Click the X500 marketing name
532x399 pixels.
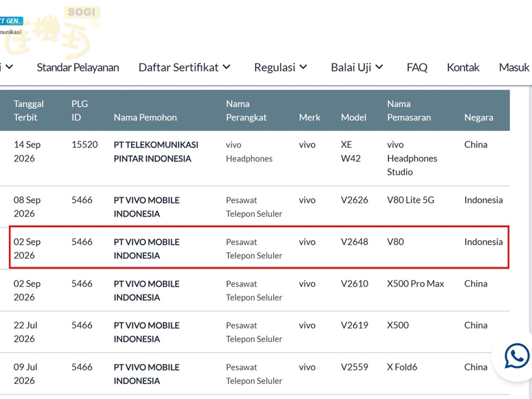point(398,325)
